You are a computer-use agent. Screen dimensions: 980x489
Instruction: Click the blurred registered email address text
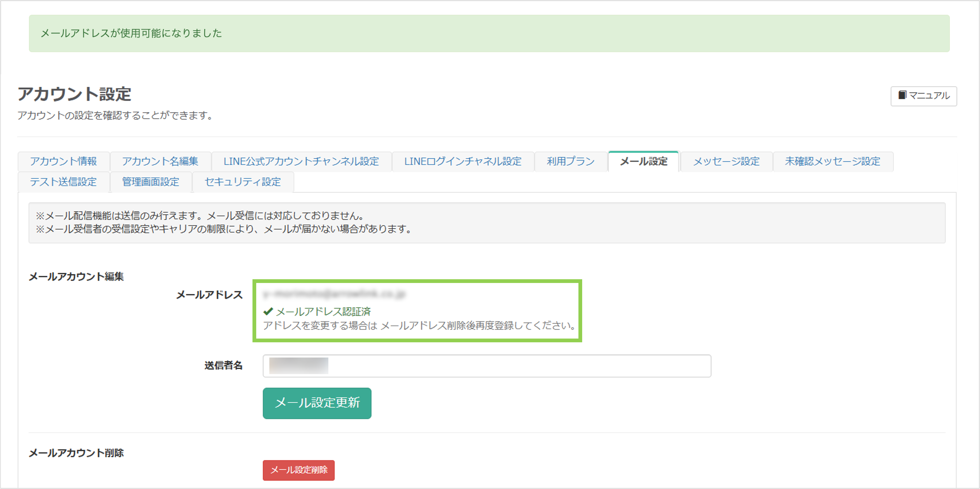[335, 293]
